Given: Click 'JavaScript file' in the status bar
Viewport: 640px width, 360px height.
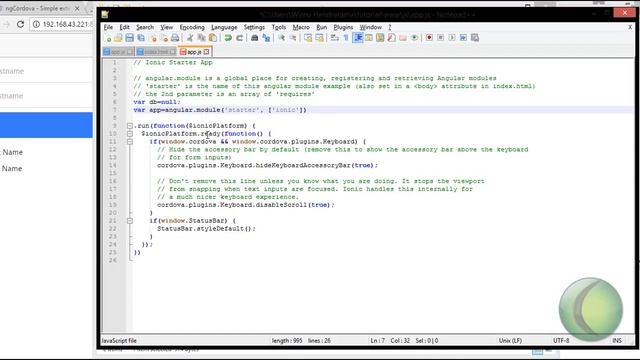Looking at the screenshot, I should click(x=119, y=340).
